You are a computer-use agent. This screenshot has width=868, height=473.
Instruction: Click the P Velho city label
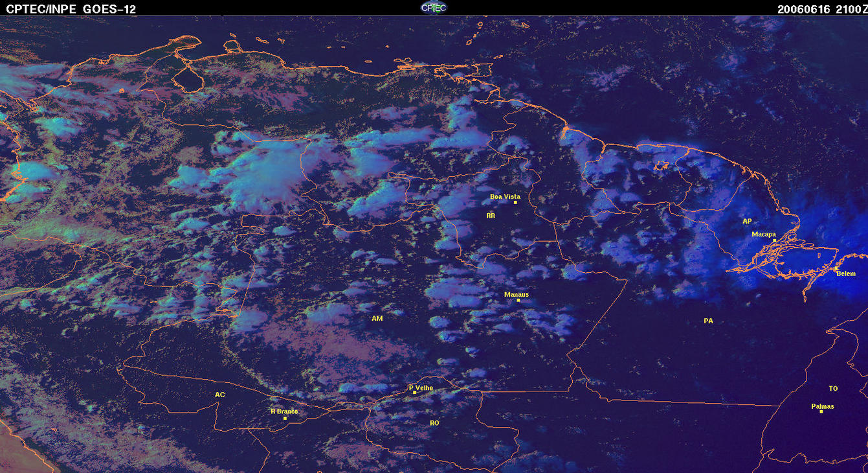pos(421,388)
